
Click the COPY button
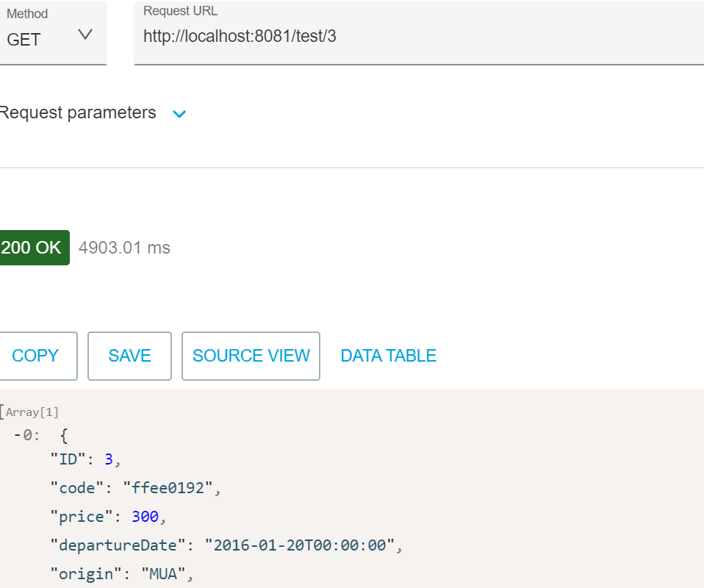(x=37, y=356)
